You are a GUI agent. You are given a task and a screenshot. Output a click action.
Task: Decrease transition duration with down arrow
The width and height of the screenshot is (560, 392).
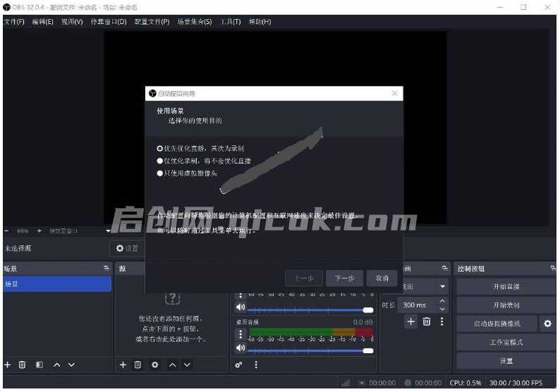(x=442, y=310)
